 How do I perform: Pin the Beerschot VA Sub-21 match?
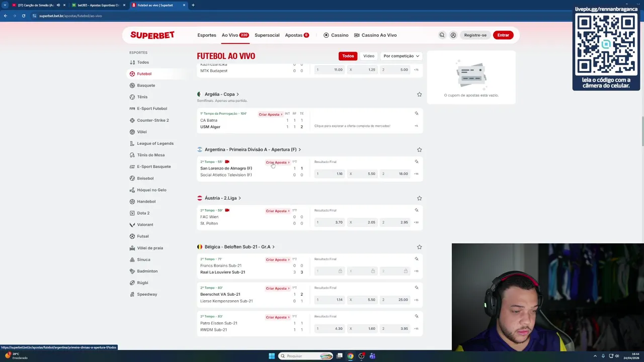tap(416, 287)
